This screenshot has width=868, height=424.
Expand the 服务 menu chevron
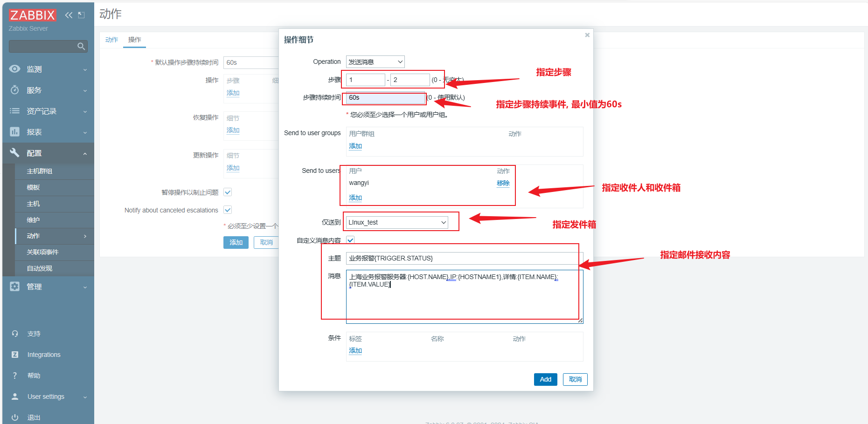85,90
